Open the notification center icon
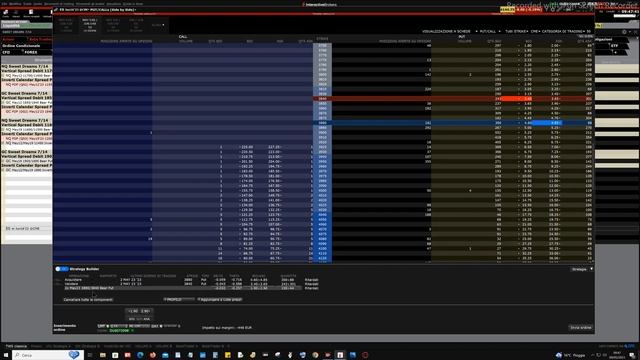This screenshot has height=360, width=640. point(633,355)
